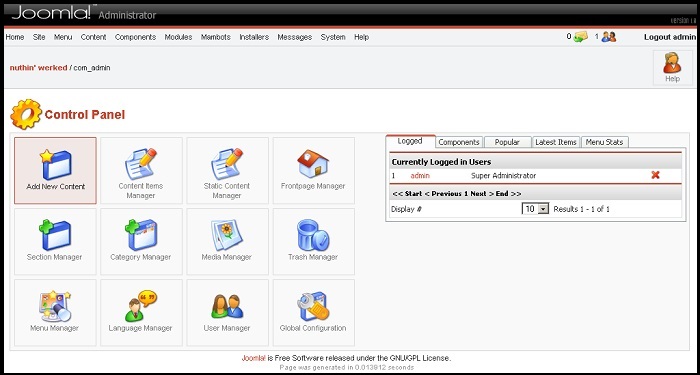
Task: Click the Help toolbar icon
Action: point(672,67)
